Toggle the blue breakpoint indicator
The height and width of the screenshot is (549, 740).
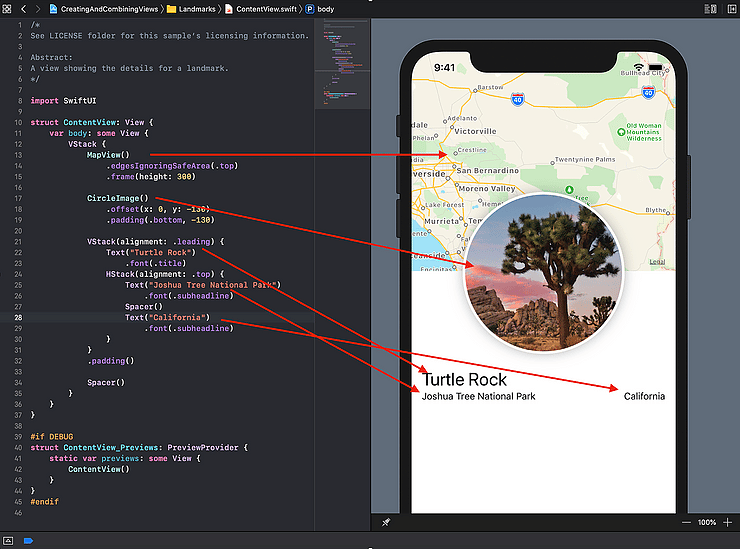click(28, 540)
